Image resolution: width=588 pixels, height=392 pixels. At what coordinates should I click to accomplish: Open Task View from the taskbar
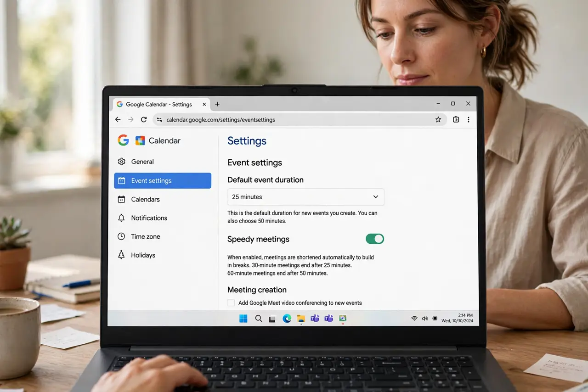coord(272,319)
